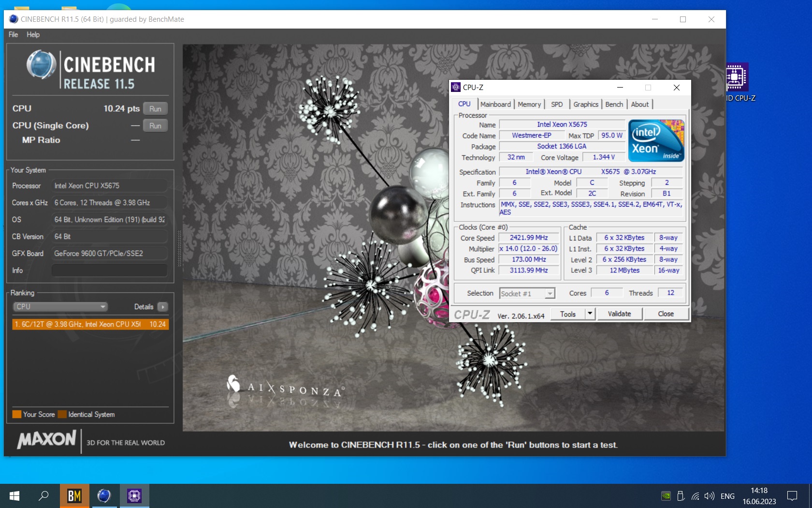The width and height of the screenshot is (812, 508).
Task: Click the Core Voltage value 1.344 V
Action: tap(604, 157)
